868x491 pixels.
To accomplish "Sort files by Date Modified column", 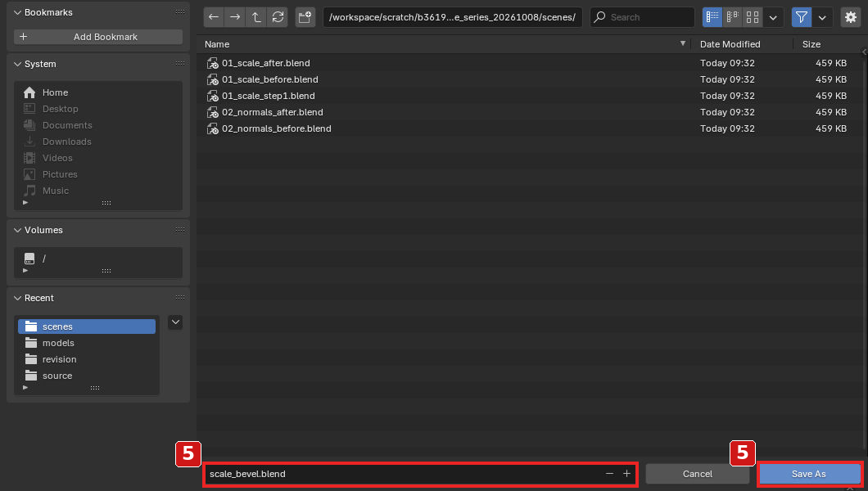I will click(742, 44).
